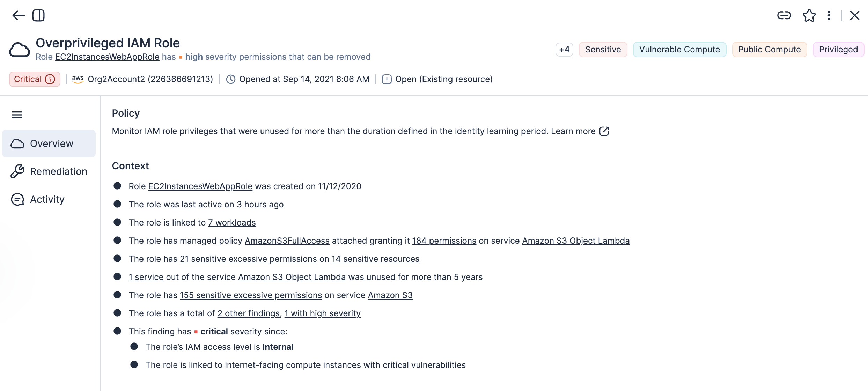Click the AmazonS3FullAccess policy link
Screen dimensions: 868x391
pyautogui.click(x=287, y=241)
